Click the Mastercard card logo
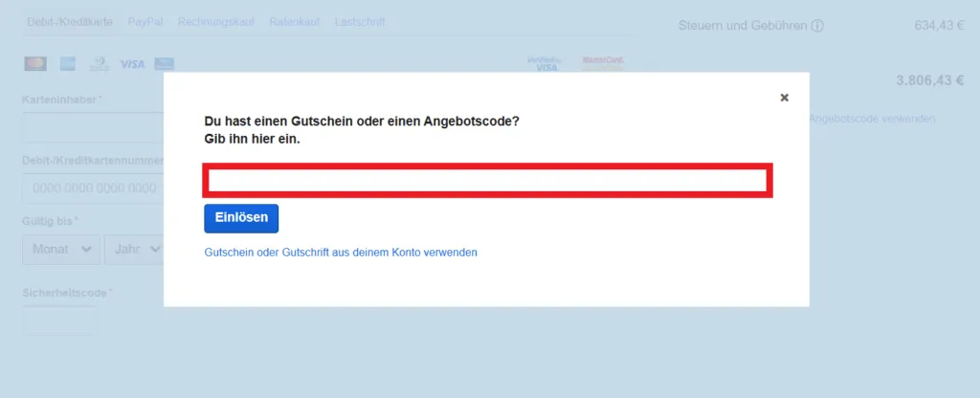This screenshot has width=980, height=398. coord(35,64)
